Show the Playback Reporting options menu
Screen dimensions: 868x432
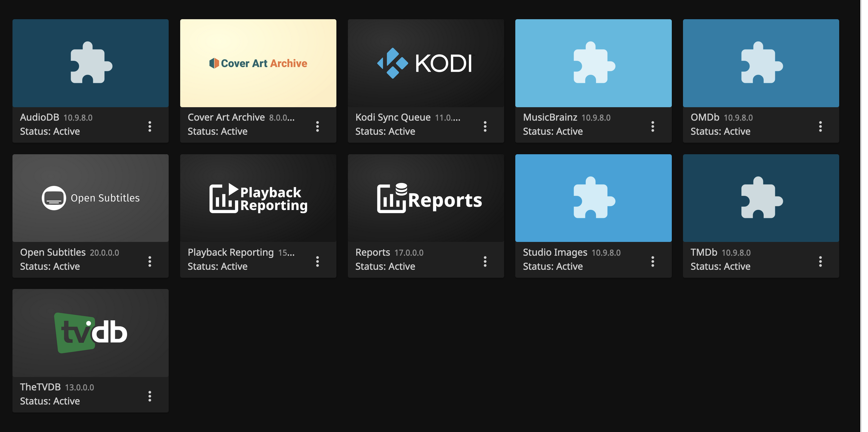click(x=317, y=261)
